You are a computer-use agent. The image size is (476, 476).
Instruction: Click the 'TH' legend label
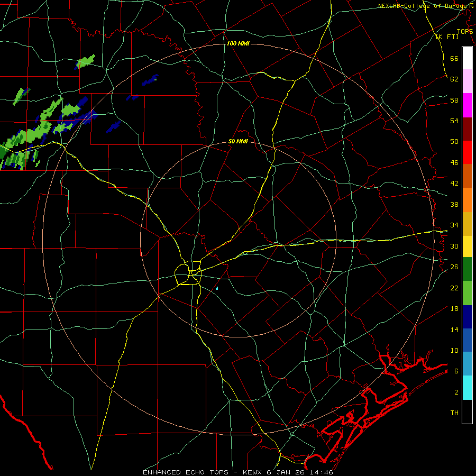(454, 413)
